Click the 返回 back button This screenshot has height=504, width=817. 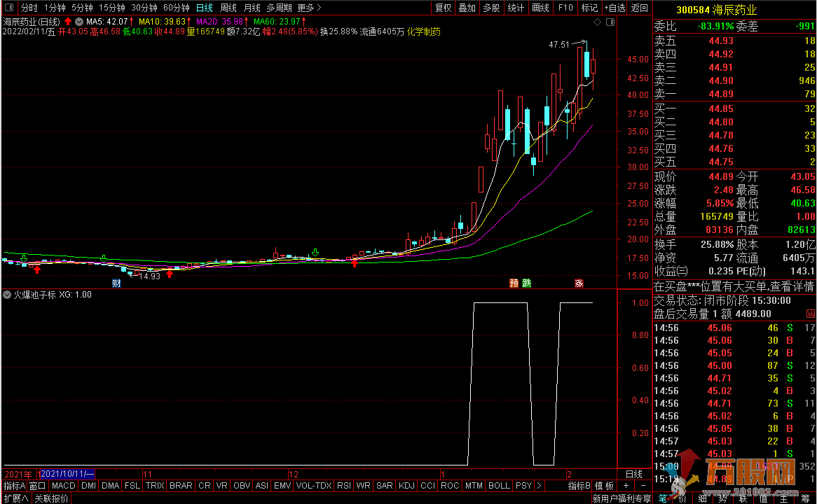point(640,8)
